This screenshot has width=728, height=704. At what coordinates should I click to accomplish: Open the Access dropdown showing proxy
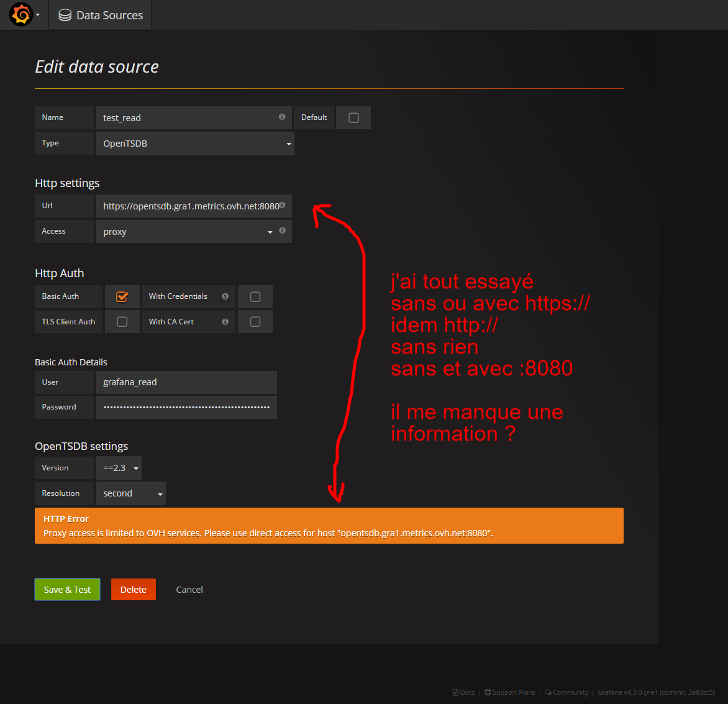click(186, 232)
